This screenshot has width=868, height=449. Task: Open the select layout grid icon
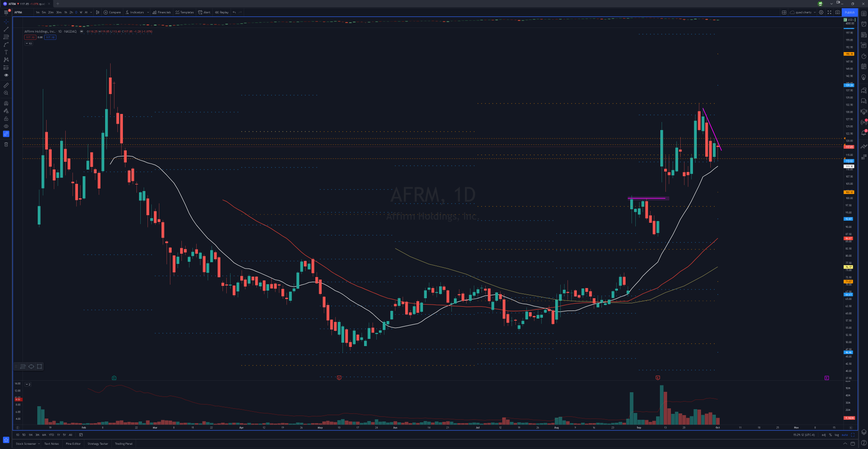click(x=784, y=12)
